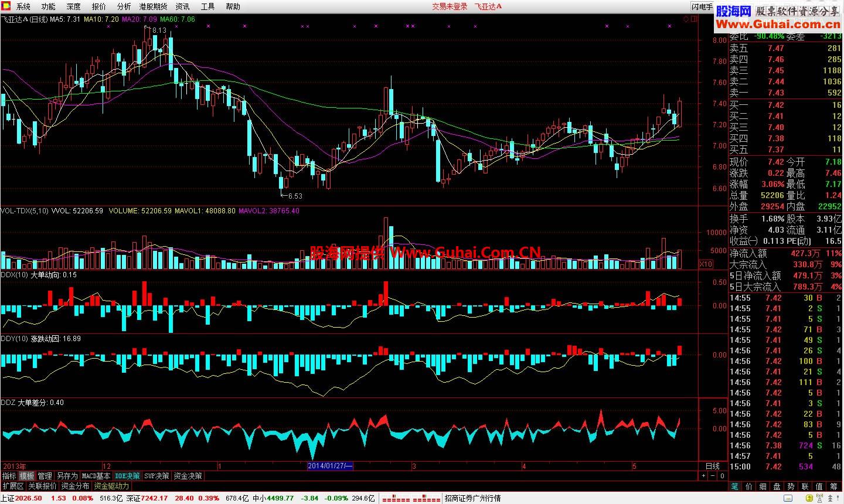Screen dimensions: 844x504
Task: Click the diamond icon above price axis
Action: point(686,19)
